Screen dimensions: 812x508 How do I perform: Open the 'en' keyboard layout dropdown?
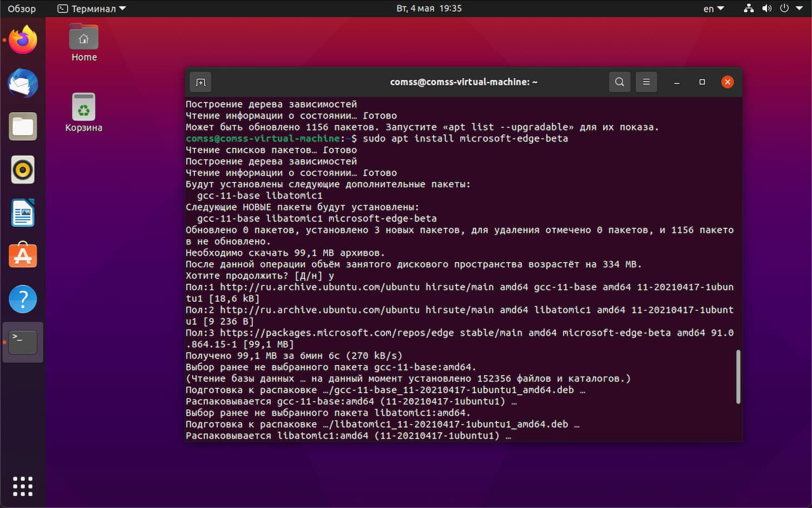712,8
